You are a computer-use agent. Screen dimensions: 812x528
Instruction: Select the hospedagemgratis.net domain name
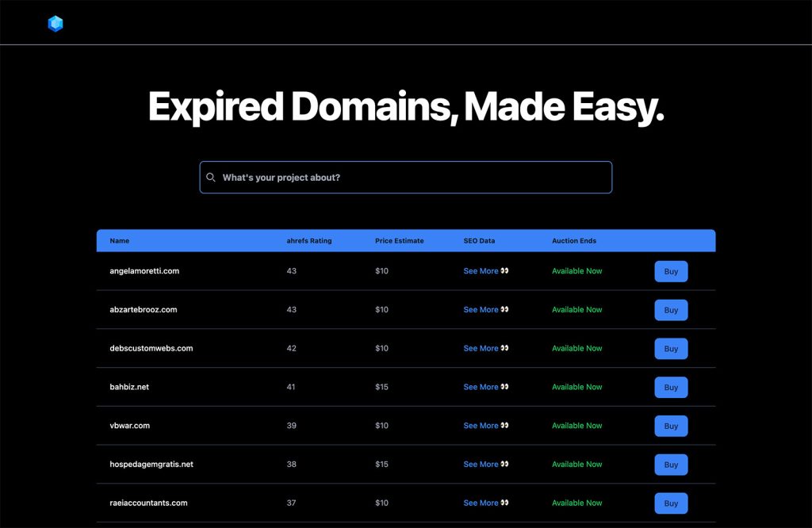(x=151, y=465)
